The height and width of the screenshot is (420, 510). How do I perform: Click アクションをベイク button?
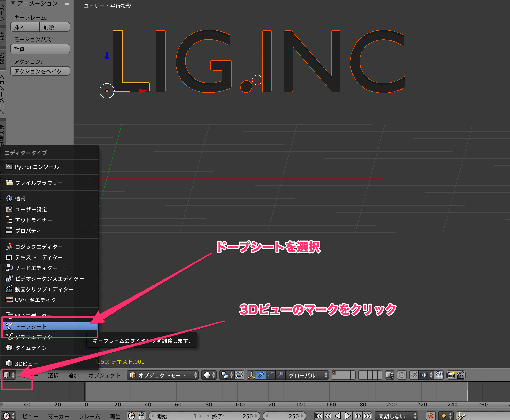point(40,71)
